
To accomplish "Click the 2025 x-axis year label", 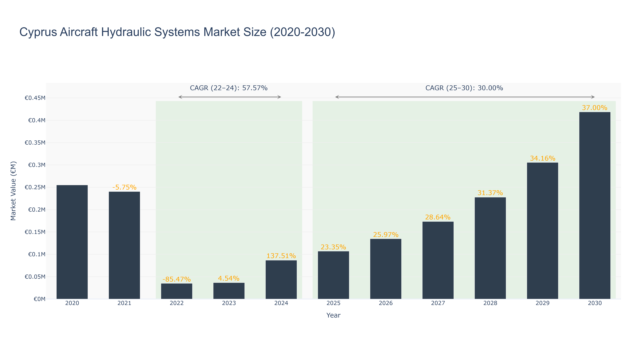I will [333, 303].
